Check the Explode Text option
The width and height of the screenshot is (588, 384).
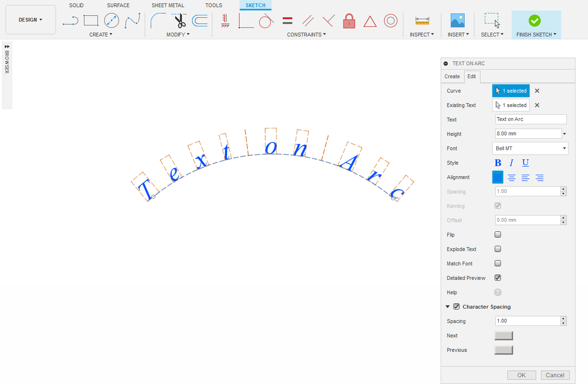(498, 249)
